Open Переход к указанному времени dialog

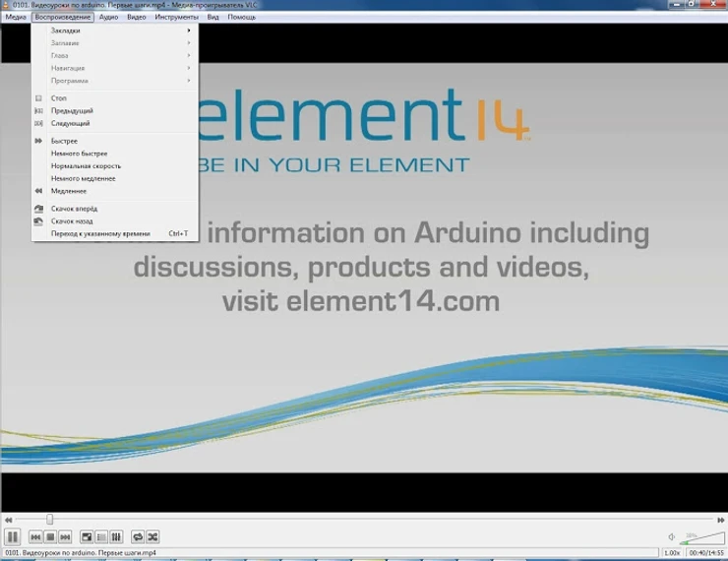pos(115,233)
